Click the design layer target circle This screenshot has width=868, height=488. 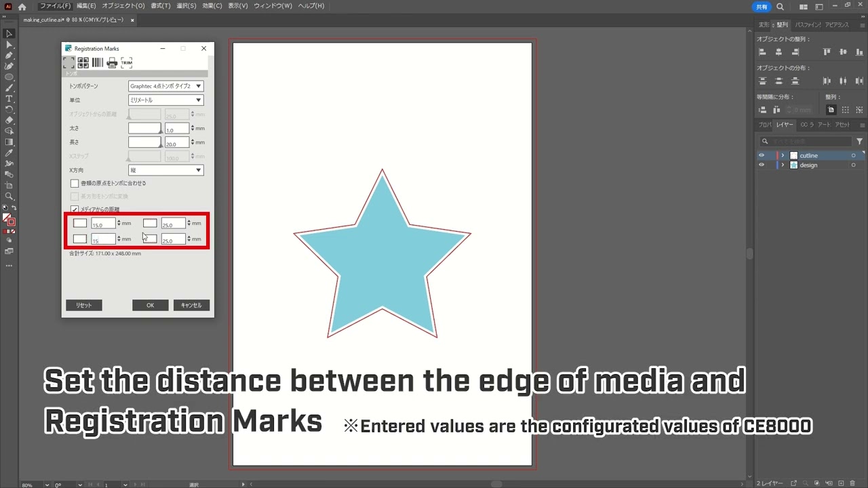853,165
